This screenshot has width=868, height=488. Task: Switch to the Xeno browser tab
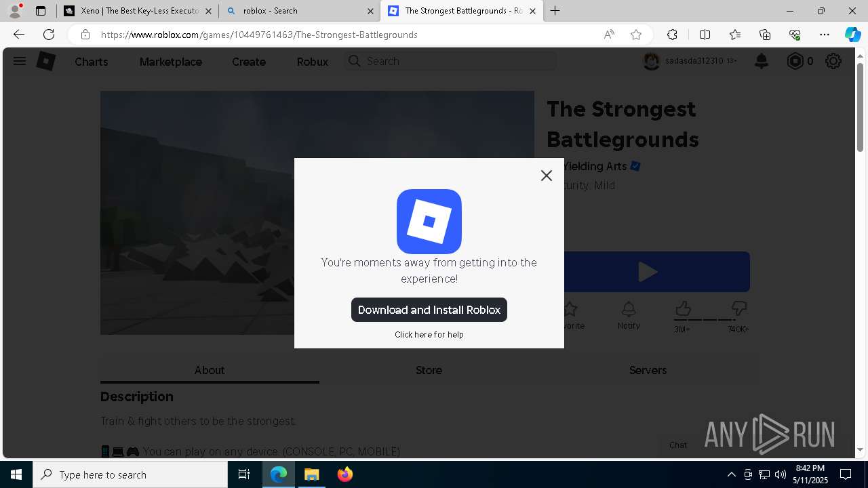click(140, 11)
